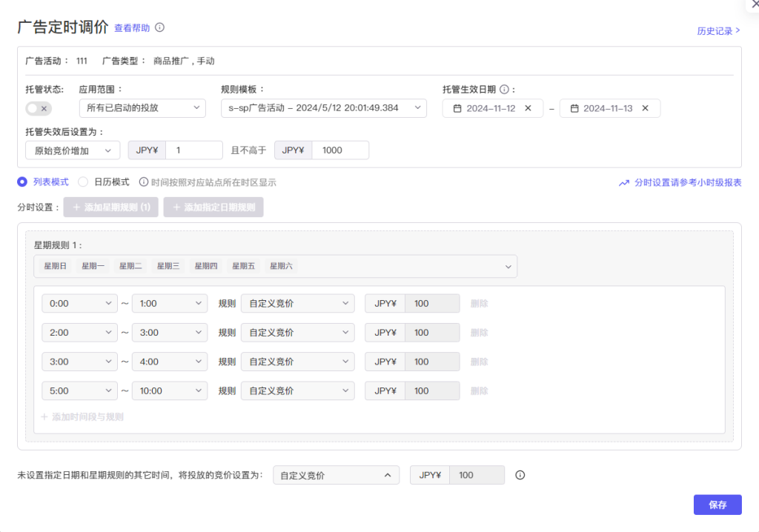The image size is (759, 532).
Task: Click bid input 100 in 2:00 row
Action: click(432, 333)
